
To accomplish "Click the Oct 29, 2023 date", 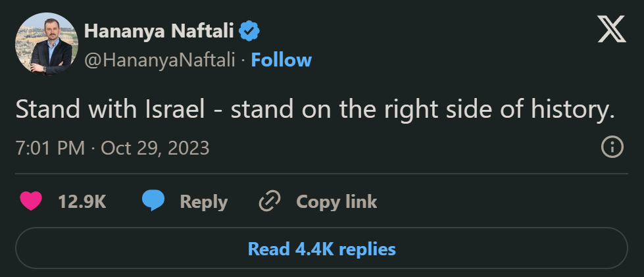I will pos(155,147).
